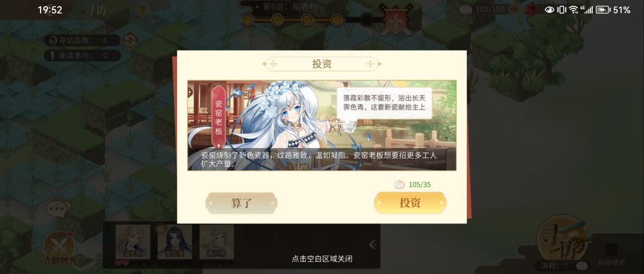The width and height of the screenshot is (644, 274).
Task: Open the 清剿刺客 crossed swords icon
Action: [59, 245]
